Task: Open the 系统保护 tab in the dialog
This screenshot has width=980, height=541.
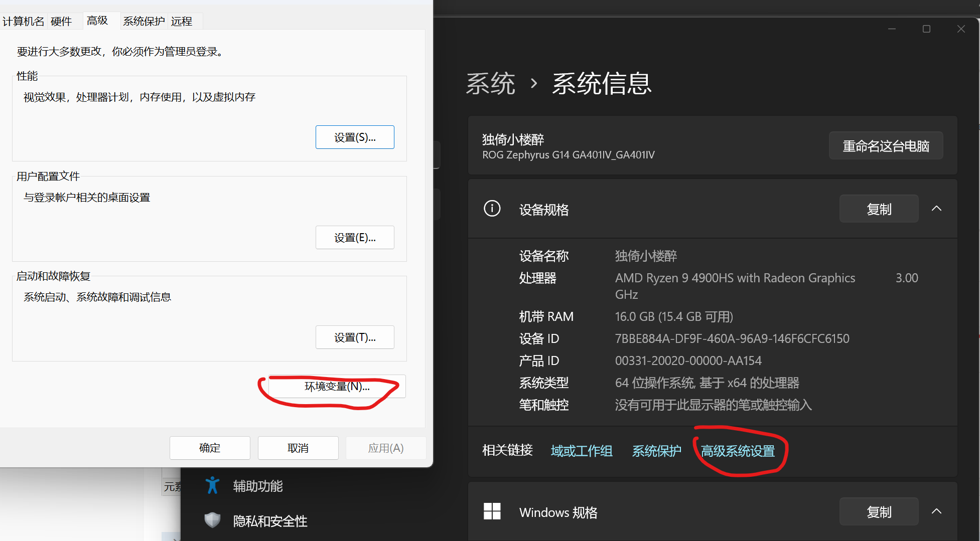Action: (144, 21)
